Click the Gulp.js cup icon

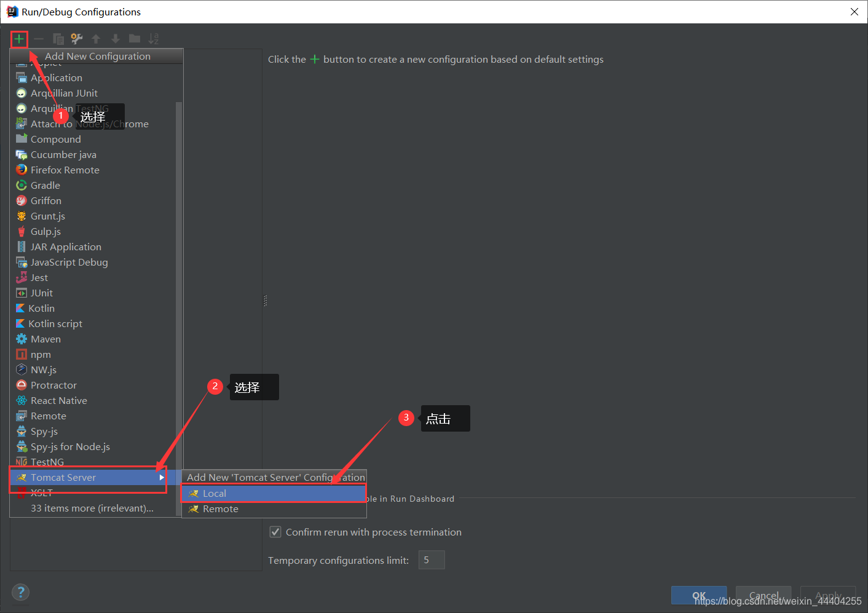(22, 231)
